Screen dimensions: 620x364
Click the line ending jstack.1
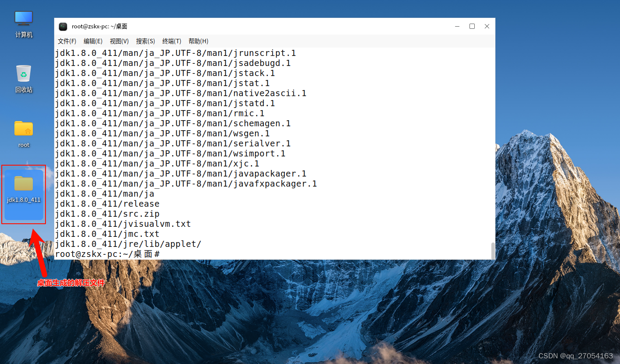pos(165,73)
